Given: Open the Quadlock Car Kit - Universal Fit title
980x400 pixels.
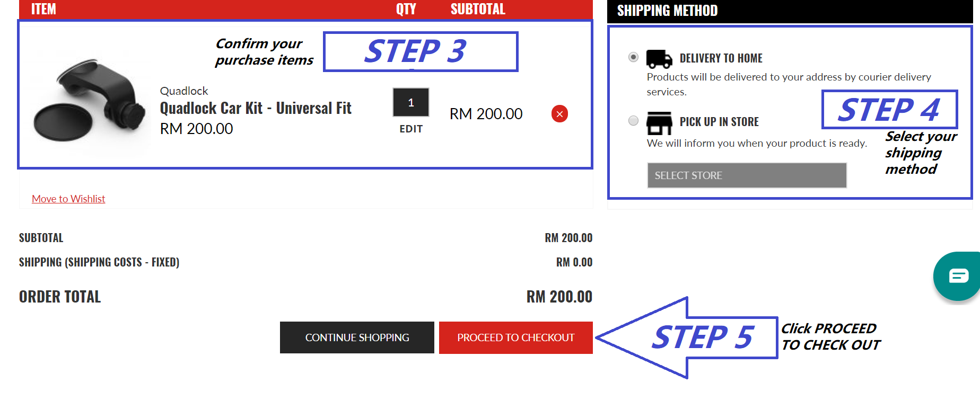Looking at the screenshot, I should [256, 109].
